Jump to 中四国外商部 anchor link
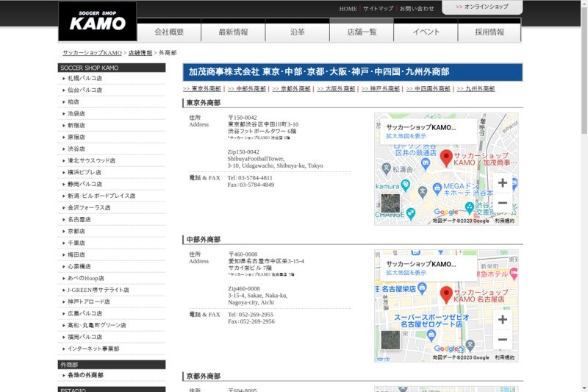The width and height of the screenshot is (588, 392). [x=428, y=89]
